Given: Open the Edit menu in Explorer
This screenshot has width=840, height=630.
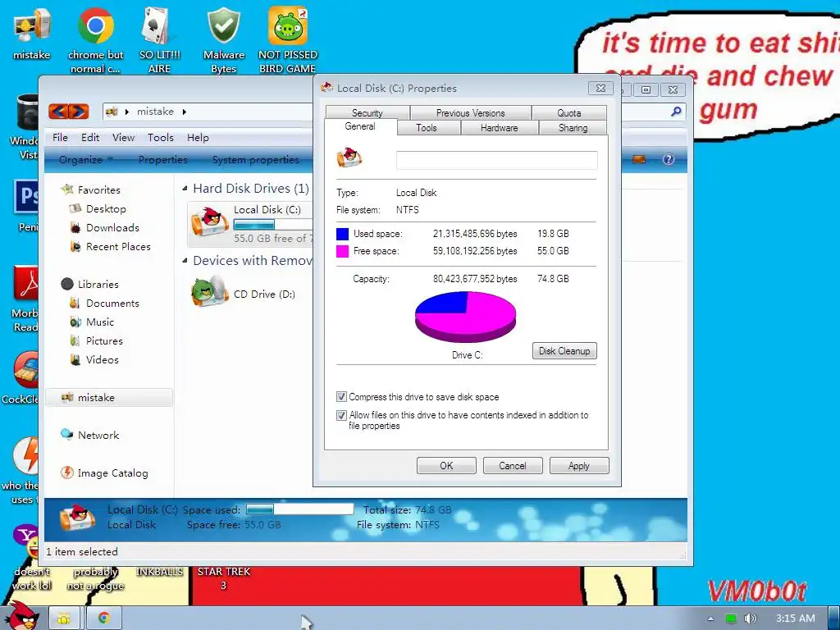Looking at the screenshot, I should coord(90,138).
